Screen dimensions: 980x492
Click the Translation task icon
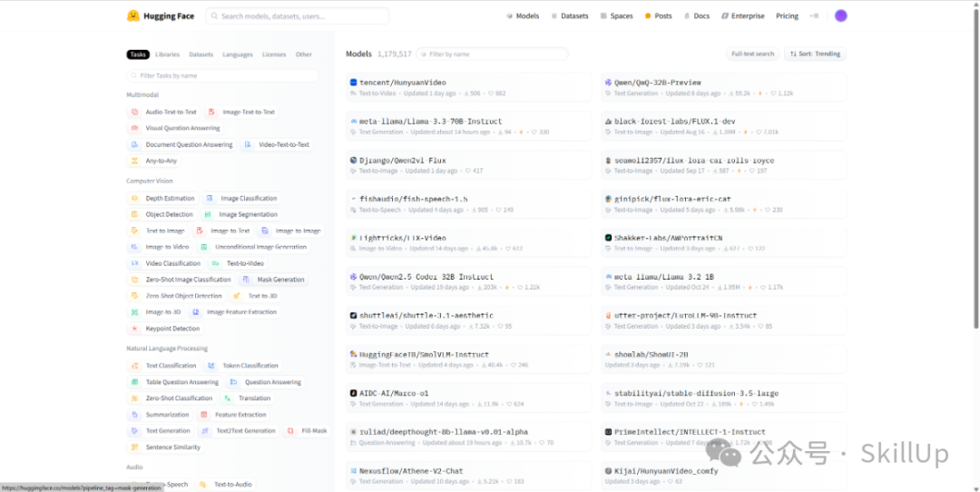coord(228,399)
